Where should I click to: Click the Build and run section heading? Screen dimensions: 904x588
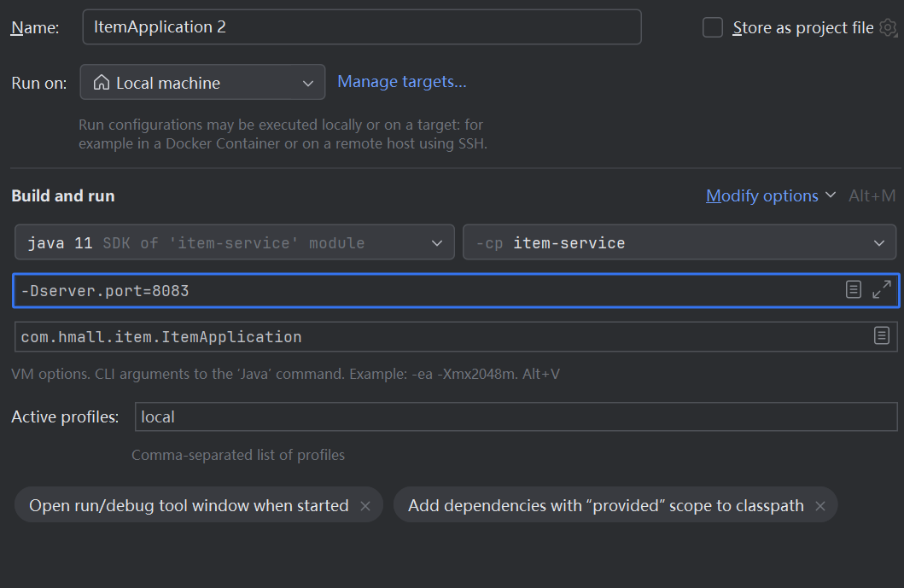coord(63,195)
